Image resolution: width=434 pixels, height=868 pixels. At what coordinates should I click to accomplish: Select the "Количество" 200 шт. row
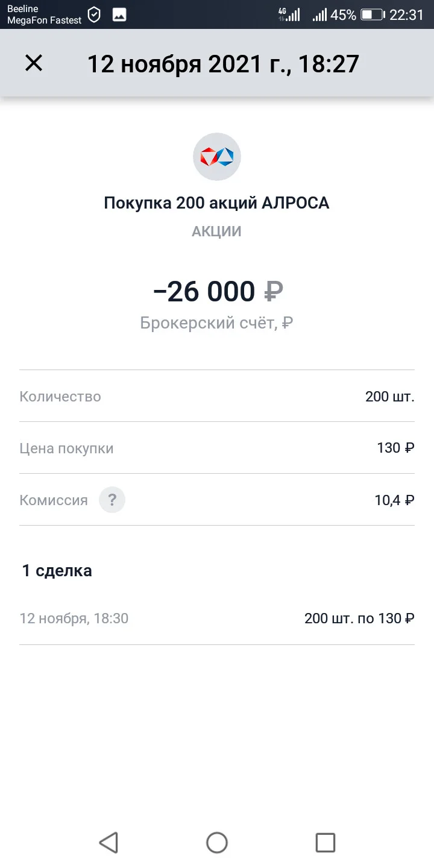point(217,396)
